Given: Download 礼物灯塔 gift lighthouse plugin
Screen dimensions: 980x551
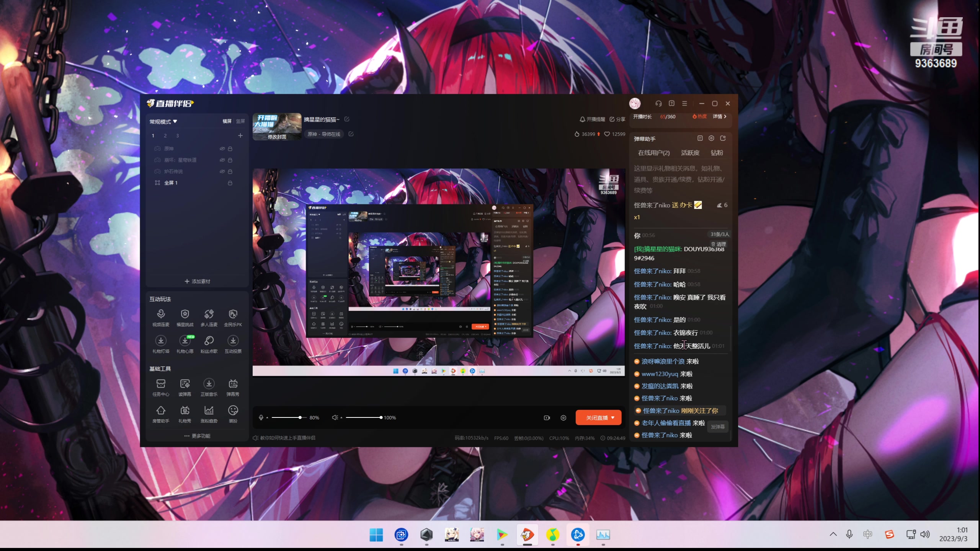Looking at the screenshot, I should click(x=161, y=344).
